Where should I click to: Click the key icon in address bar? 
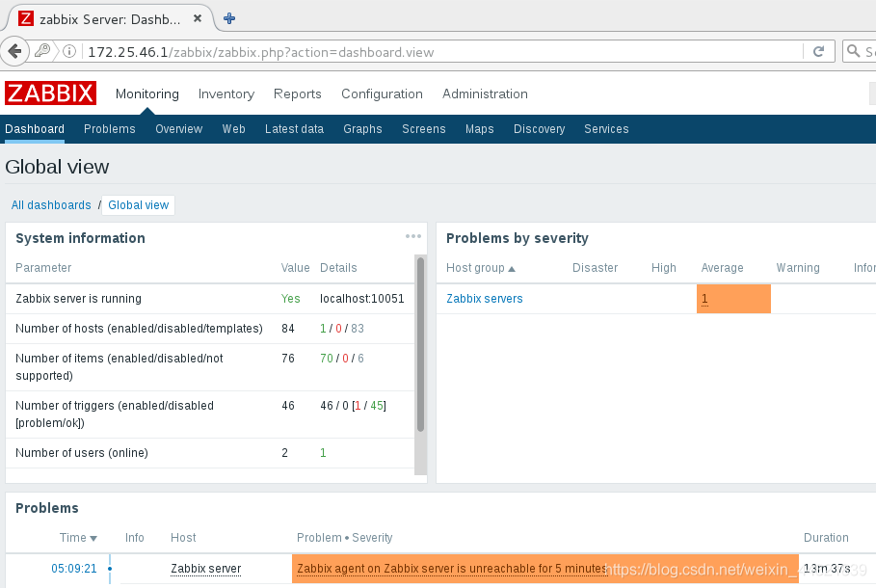click(41, 51)
